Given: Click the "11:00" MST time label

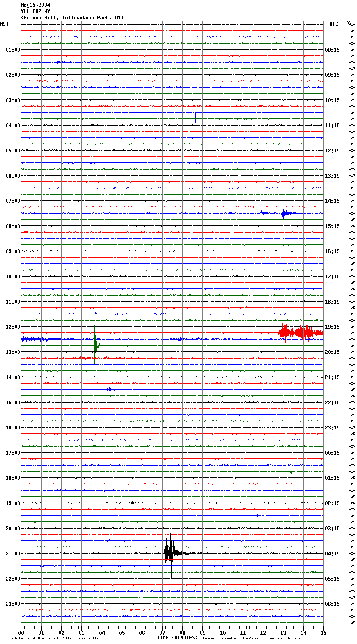Looking at the screenshot, I should [13, 302].
